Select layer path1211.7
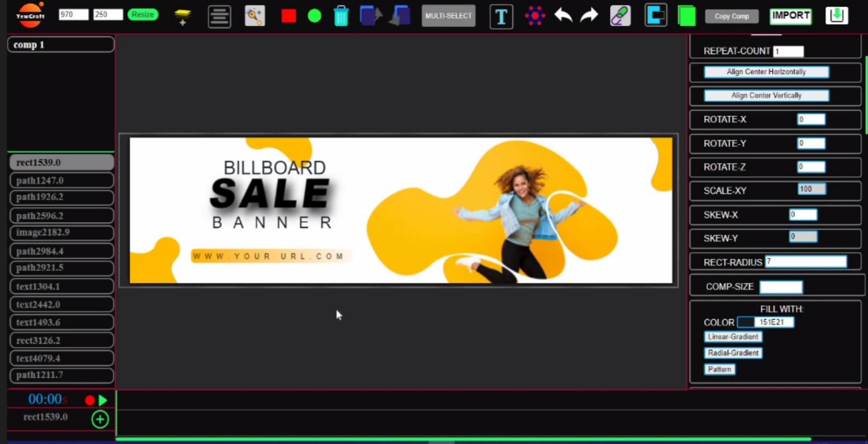 tap(61, 375)
